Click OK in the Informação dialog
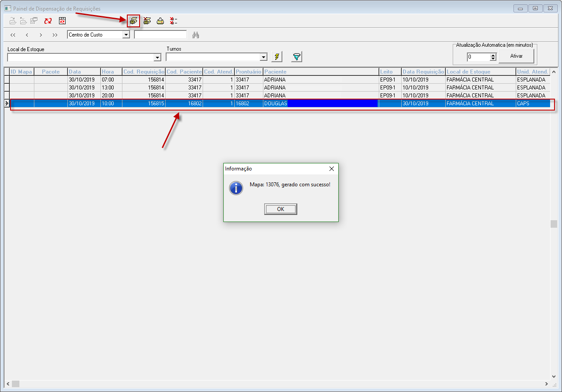 click(x=281, y=209)
